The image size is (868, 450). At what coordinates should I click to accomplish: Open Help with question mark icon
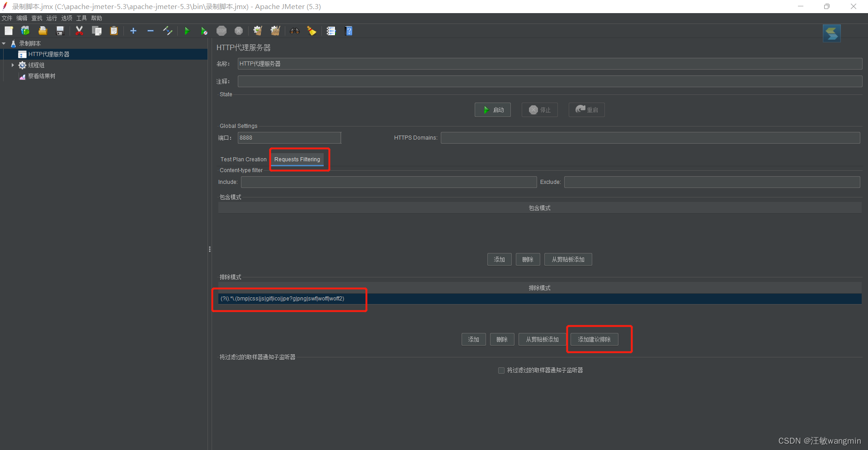(x=349, y=31)
